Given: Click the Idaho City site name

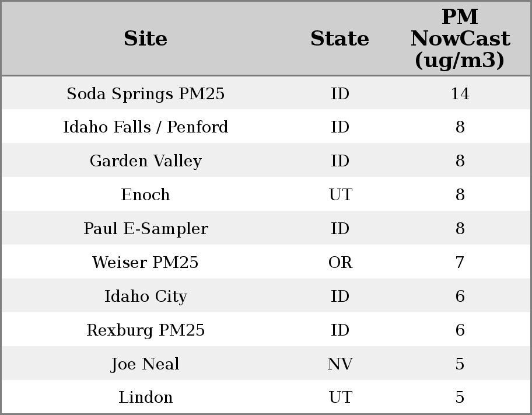Looking at the screenshot, I should (145, 296).
